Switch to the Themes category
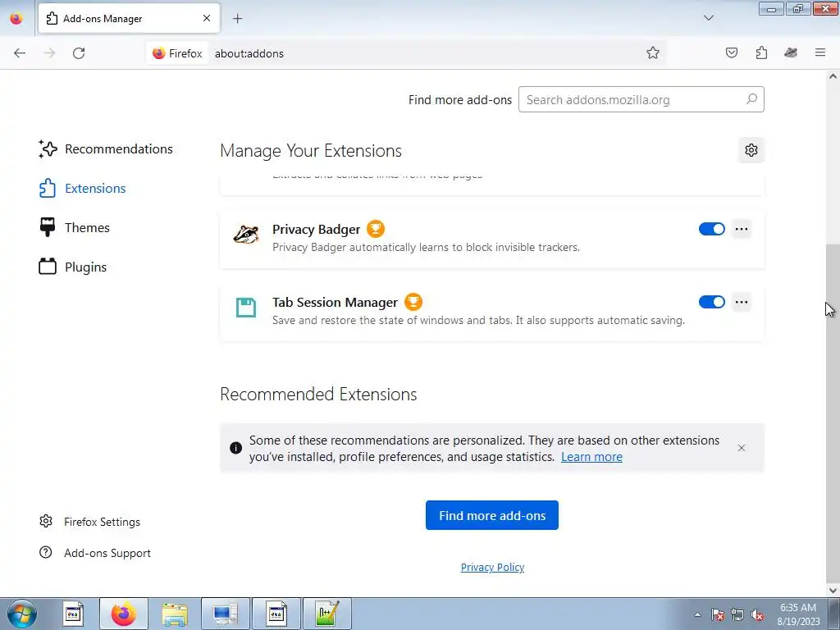This screenshot has height=630, width=840. [75, 228]
